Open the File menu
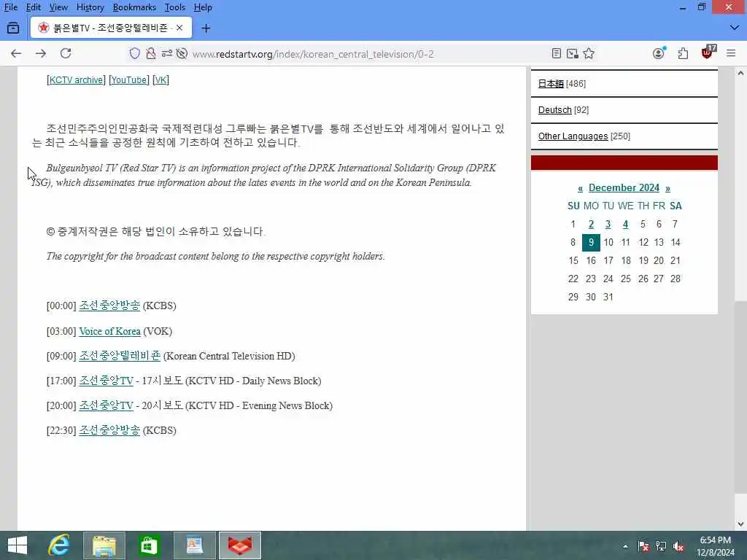Image resolution: width=747 pixels, height=560 pixels. pos(10,7)
